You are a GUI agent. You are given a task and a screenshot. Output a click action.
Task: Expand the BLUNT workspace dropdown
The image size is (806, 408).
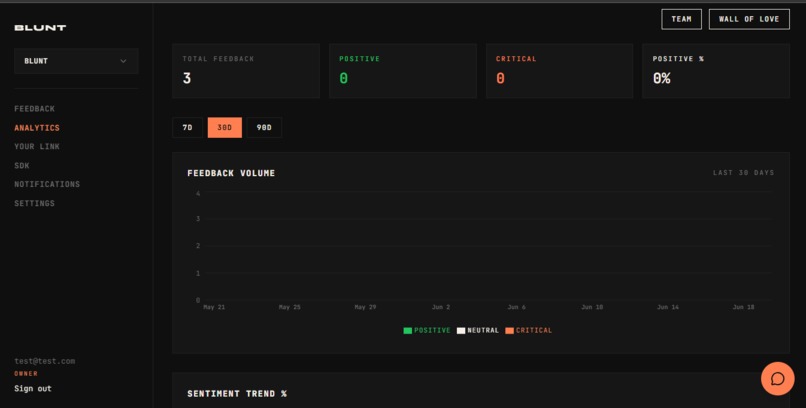coord(76,61)
